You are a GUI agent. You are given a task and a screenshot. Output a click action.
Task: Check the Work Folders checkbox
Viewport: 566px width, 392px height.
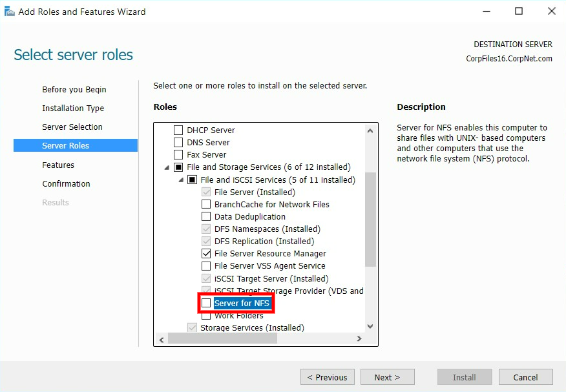207,315
